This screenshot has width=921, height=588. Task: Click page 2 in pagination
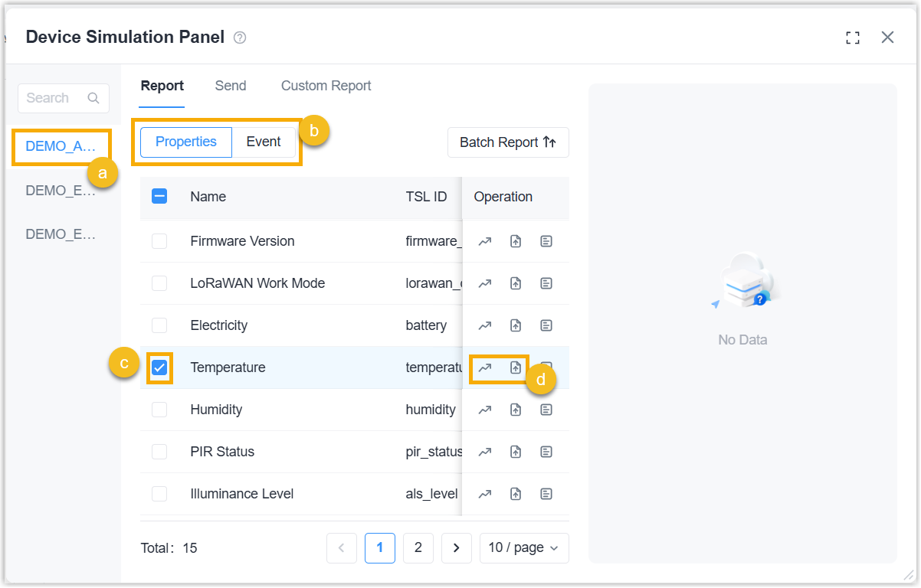coord(418,547)
